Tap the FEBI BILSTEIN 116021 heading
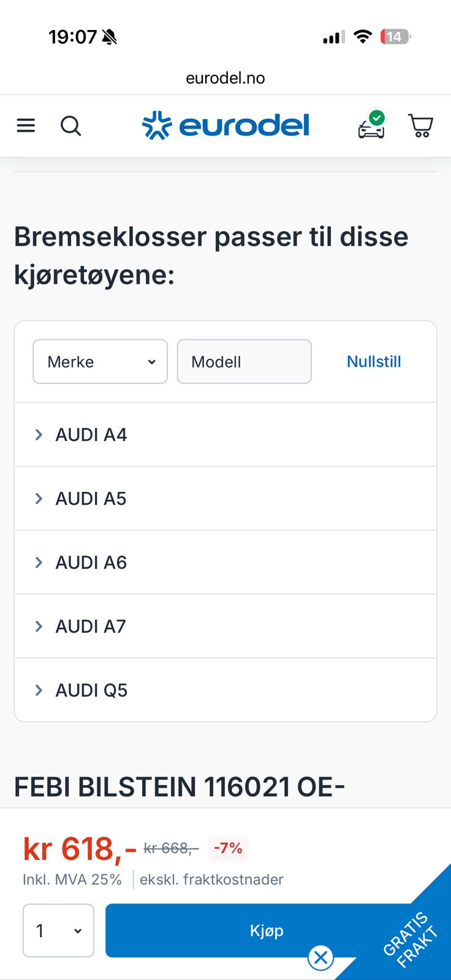 coord(179,787)
